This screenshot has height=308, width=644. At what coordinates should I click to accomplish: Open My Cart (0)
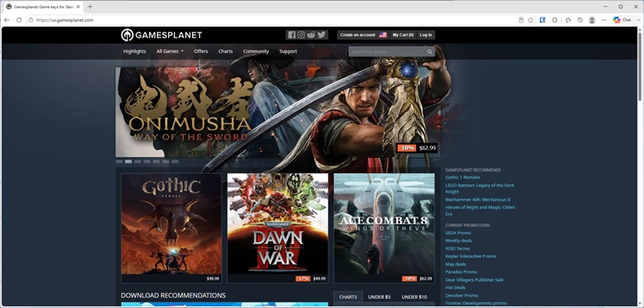[x=403, y=35]
